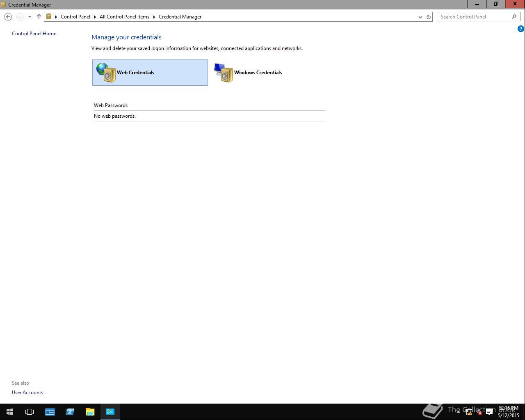The width and height of the screenshot is (525, 420).
Task: Select the Web Credentials vault
Action: [x=150, y=73]
